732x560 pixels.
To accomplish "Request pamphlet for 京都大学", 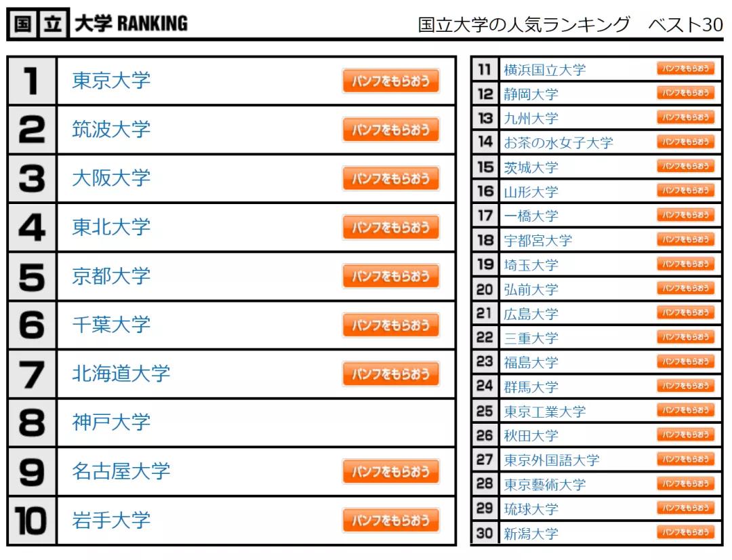I will click(390, 276).
